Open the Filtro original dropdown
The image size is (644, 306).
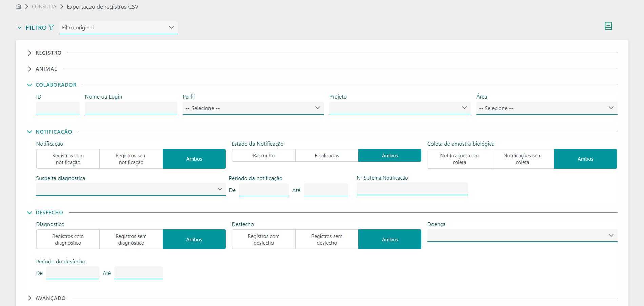coord(118,27)
